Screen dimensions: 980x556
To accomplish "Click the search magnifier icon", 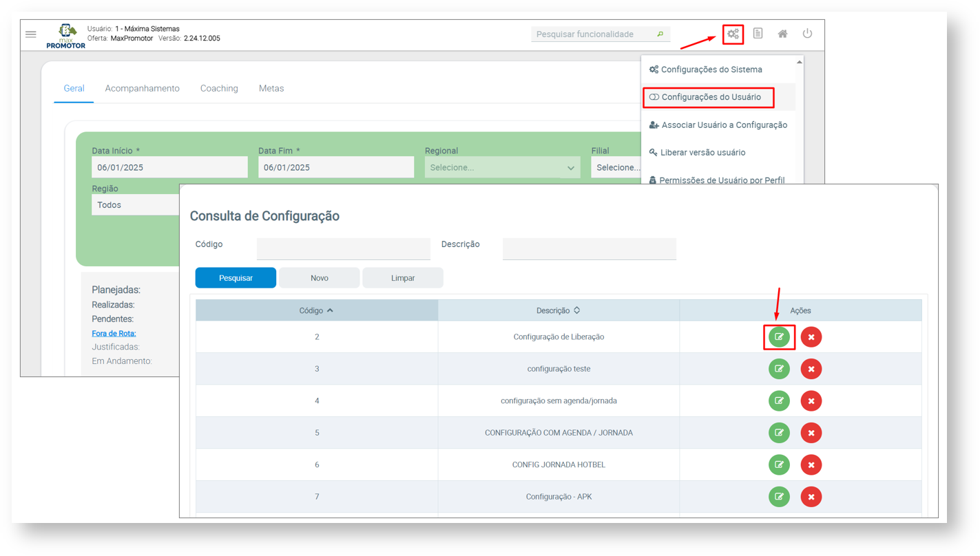I will tap(660, 34).
